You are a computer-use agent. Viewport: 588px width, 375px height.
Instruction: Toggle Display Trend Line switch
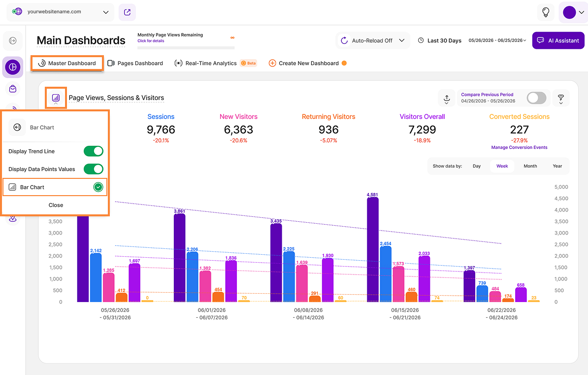(94, 151)
